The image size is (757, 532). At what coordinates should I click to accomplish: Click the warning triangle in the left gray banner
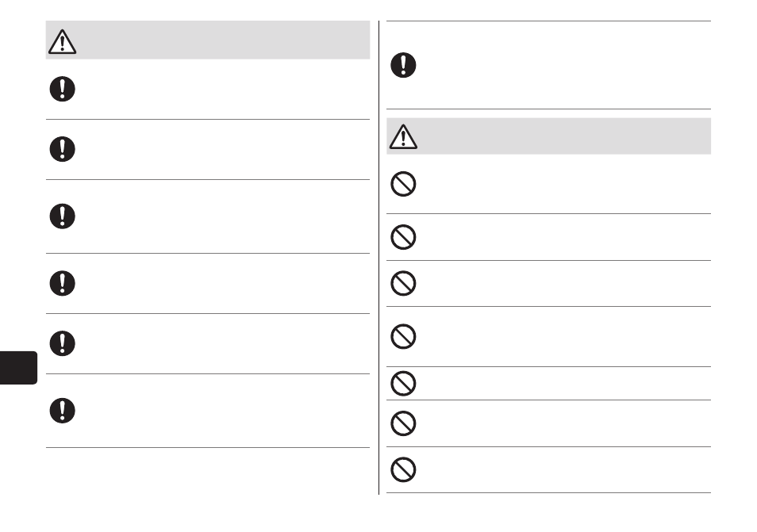click(62, 42)
